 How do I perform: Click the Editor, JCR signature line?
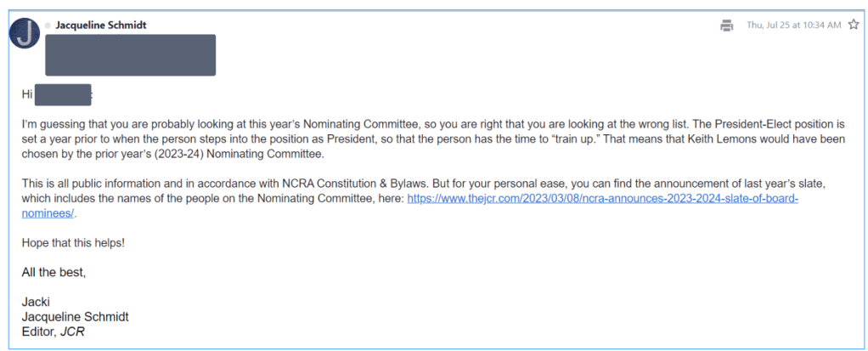[x=53, y=331]
